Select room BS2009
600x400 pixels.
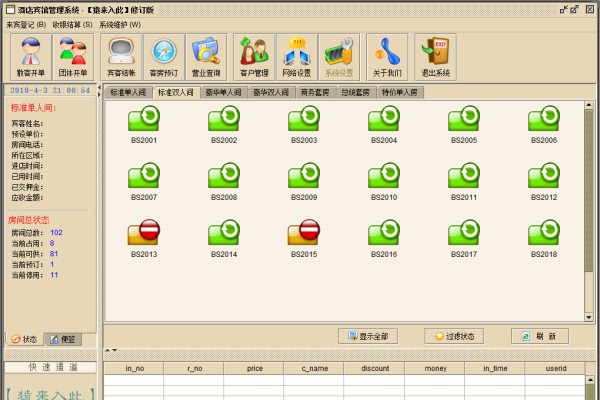coord(304,182)
